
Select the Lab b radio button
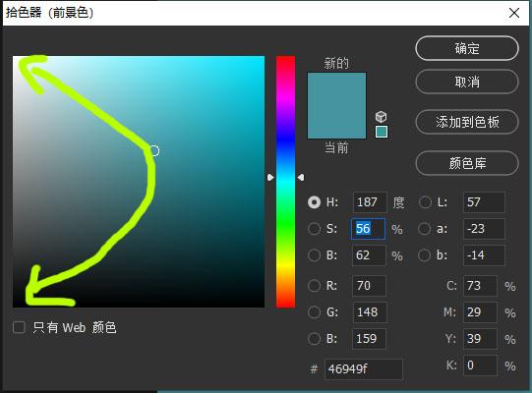point(424,255)
